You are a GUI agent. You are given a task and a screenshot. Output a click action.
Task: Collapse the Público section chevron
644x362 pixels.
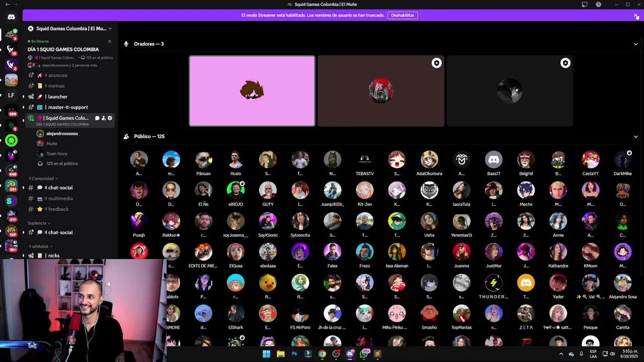point(635,137)
